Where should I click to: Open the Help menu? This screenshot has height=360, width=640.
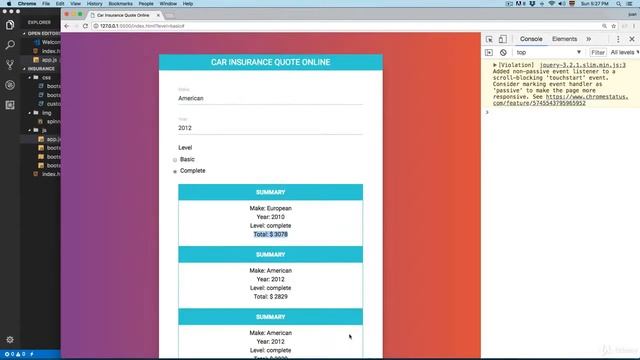pos(188,4)
